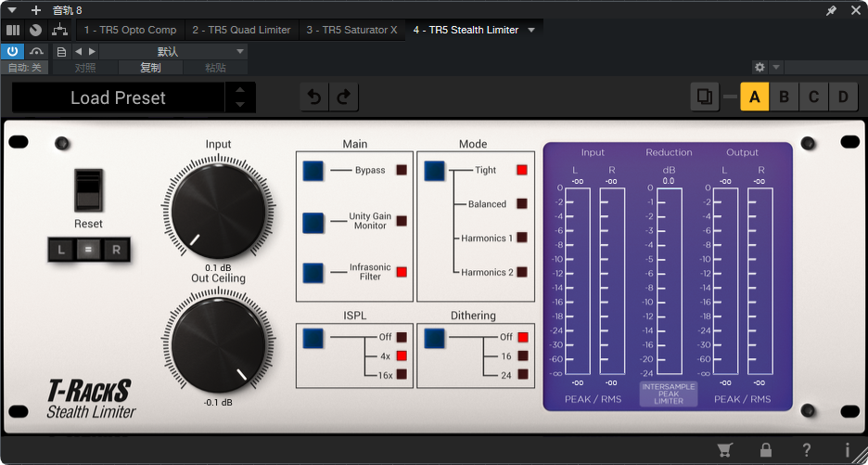Screen dimensions: 868x465
Task: Select snapshot A
Action: [x=755, y=97]
